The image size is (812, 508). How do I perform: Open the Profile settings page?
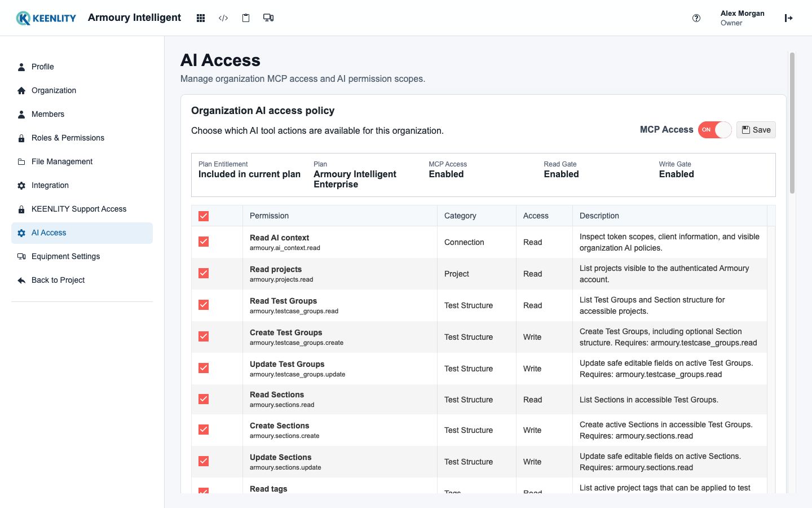pos(82,67)
